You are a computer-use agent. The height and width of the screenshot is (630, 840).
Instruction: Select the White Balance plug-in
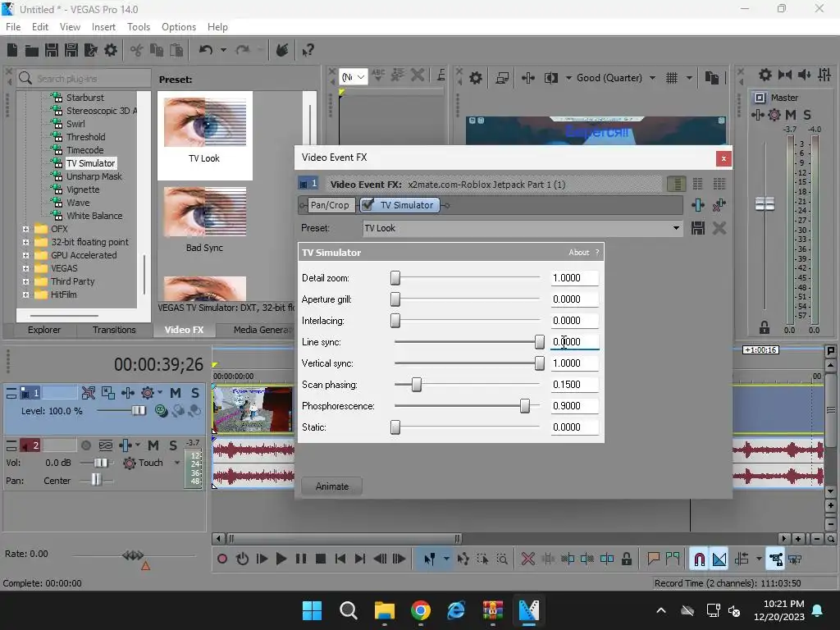94,216
